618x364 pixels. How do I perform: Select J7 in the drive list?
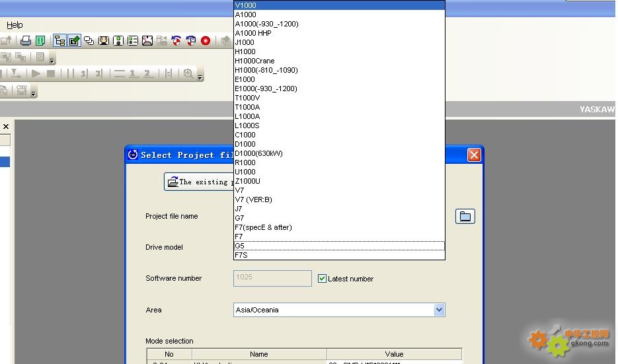(x=339, y=209)
